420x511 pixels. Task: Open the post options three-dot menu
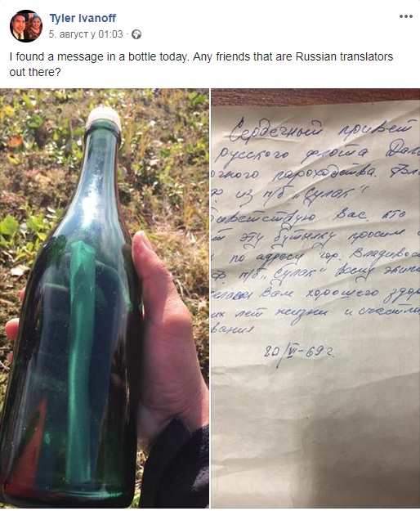tap(406, 16)
